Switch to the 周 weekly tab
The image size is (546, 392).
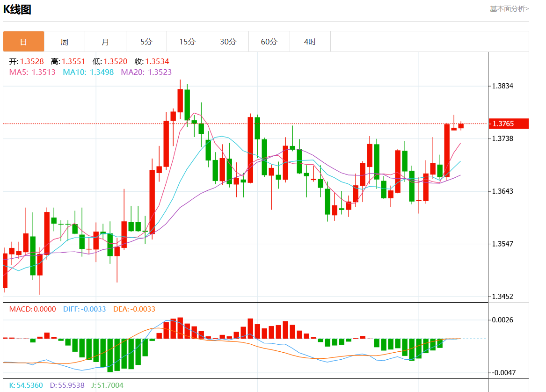coord(65,42)
